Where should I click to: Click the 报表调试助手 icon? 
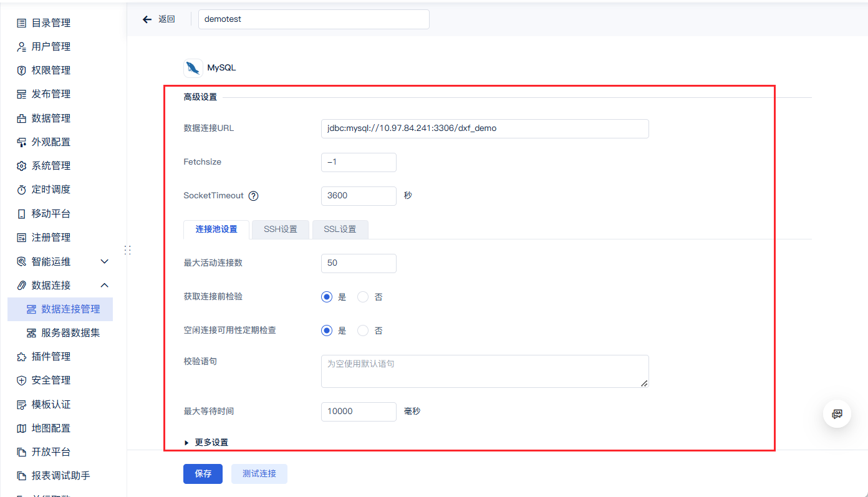point(21,476)
